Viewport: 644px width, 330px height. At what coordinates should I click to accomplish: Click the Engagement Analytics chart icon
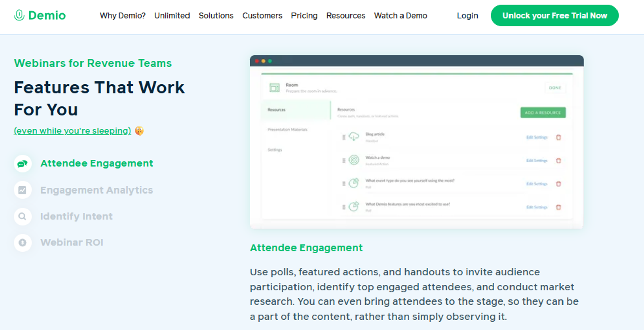(x=22, y=190)
